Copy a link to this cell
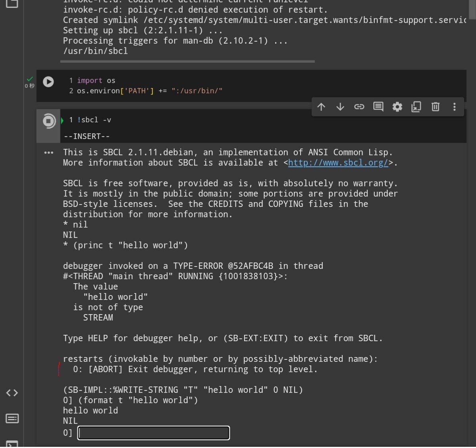The height and width of the screenshot is (448, 476). (x=359, y=107)
